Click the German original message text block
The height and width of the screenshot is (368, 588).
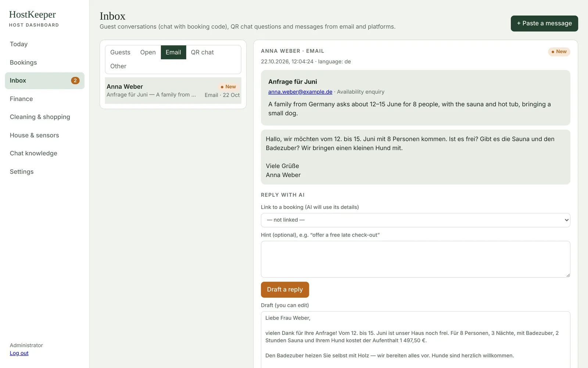415,157
